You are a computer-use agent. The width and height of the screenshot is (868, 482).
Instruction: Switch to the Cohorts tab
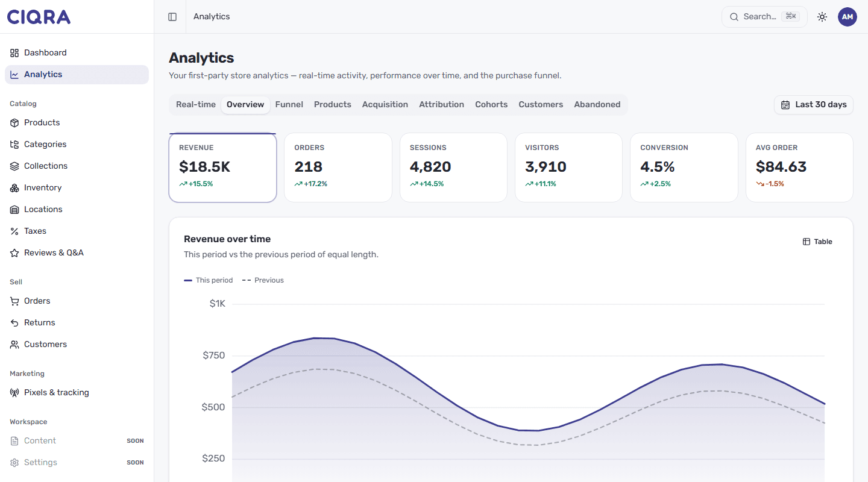(x=491, y=105)
